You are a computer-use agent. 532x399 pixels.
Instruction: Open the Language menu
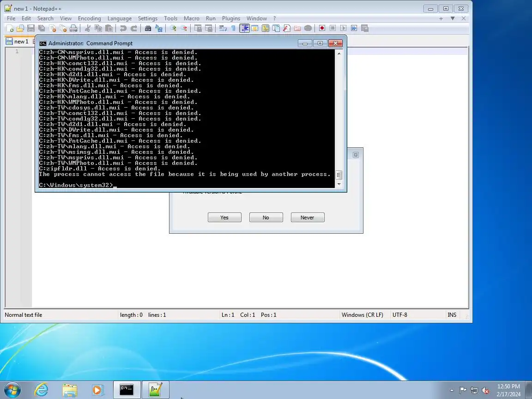pyautogui.click(x=120, y=18)
